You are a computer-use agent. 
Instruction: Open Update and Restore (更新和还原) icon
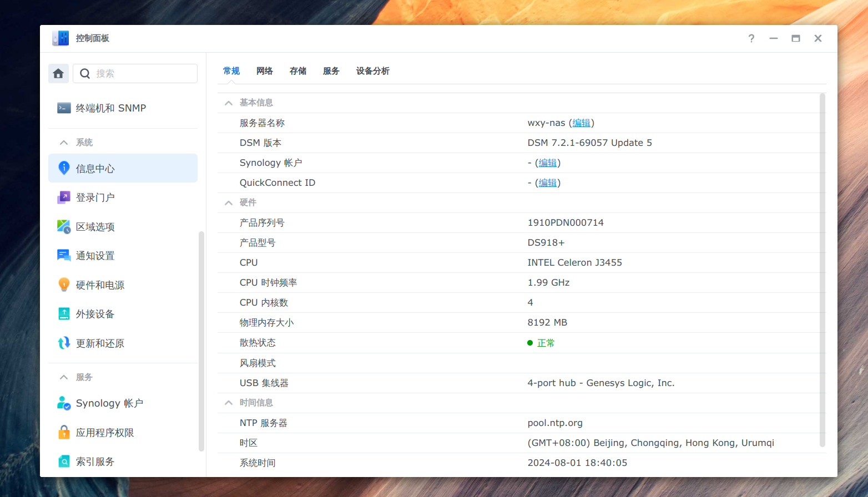64,343
